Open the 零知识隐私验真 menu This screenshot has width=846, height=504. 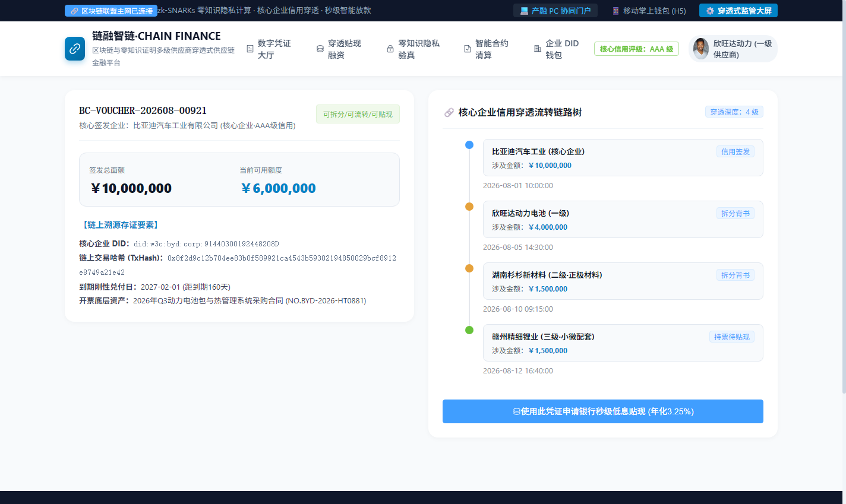[x=413, y=49]
